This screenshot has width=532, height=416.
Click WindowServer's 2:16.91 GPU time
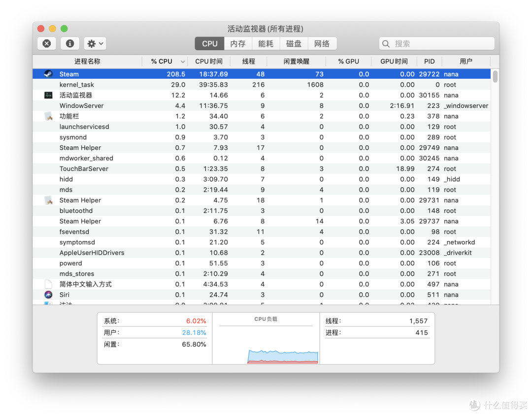coord(402,105)
